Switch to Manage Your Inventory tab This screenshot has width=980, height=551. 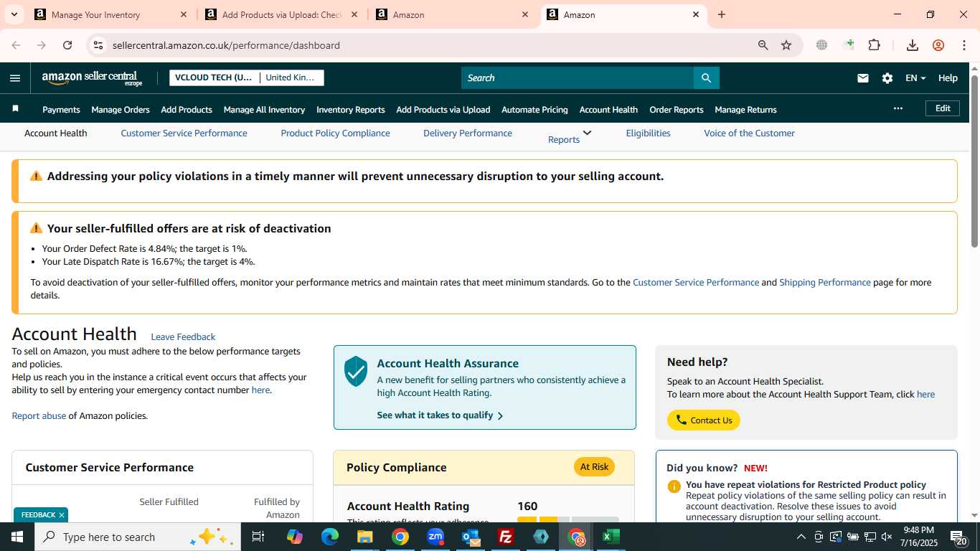pos(111,14)
